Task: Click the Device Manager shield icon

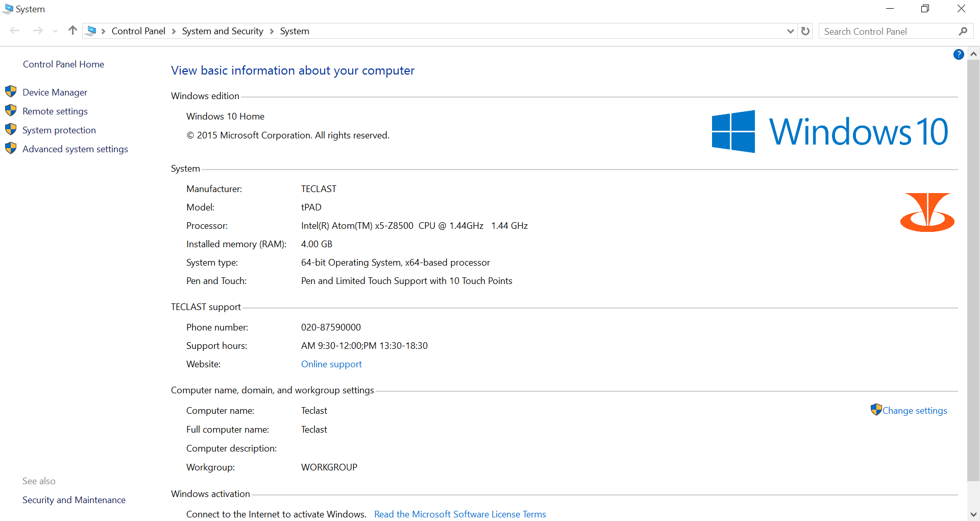Action: 11,92
